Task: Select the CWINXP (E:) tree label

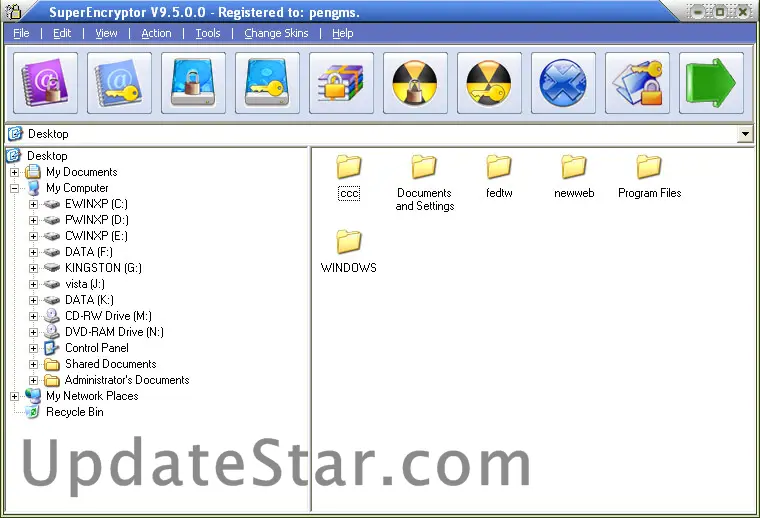Action: click(96, 236)
